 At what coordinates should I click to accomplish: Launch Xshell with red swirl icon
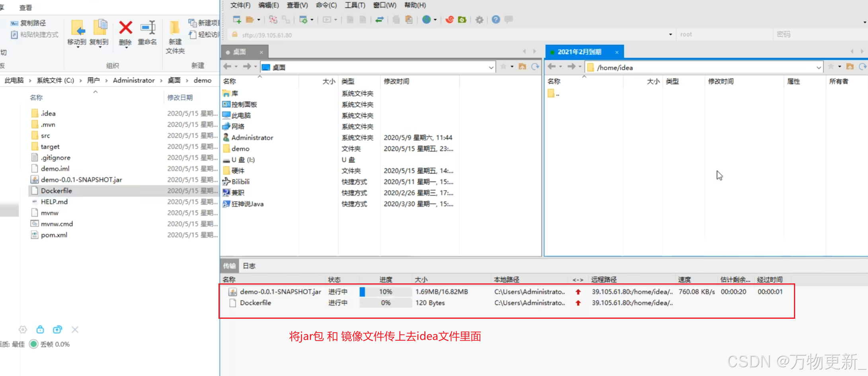pyautogui.click(x=449, y=19)
